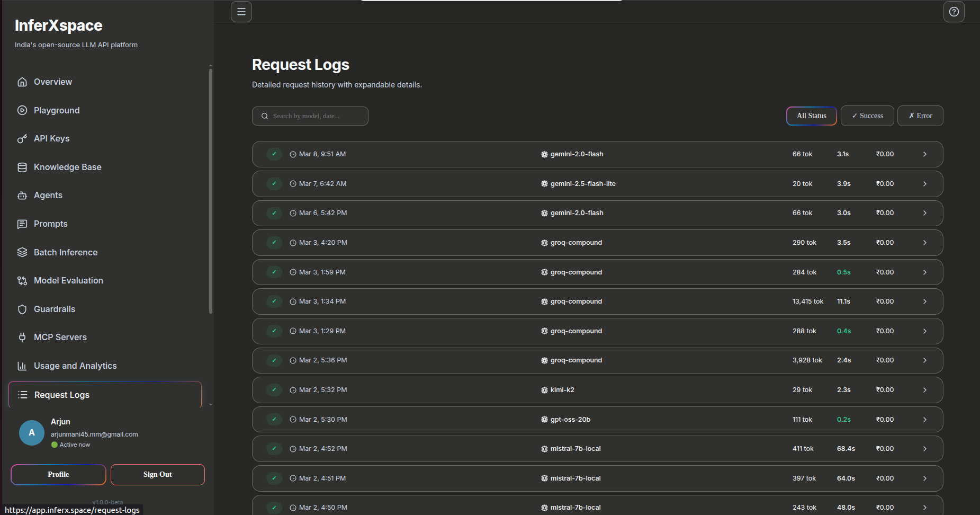This screenshot has width=980, height=515.
Task: Expand the Mar 7, 6:42 AM log chevron
Action: tap(925, 184)
